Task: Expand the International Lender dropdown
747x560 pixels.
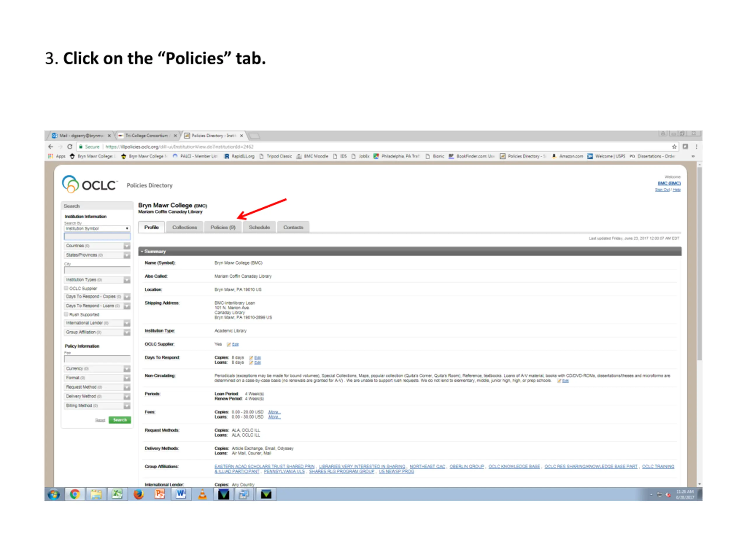Action: click(127, 323)
